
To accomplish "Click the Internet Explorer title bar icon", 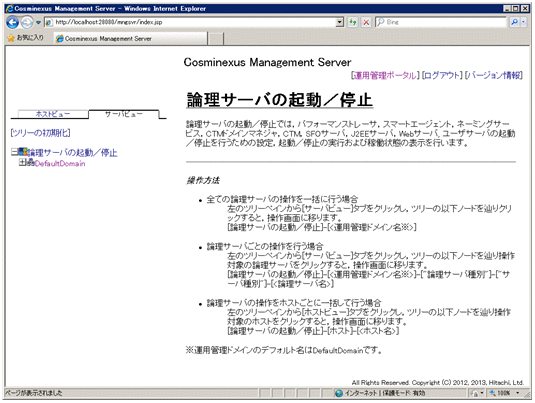I will 10,9.
